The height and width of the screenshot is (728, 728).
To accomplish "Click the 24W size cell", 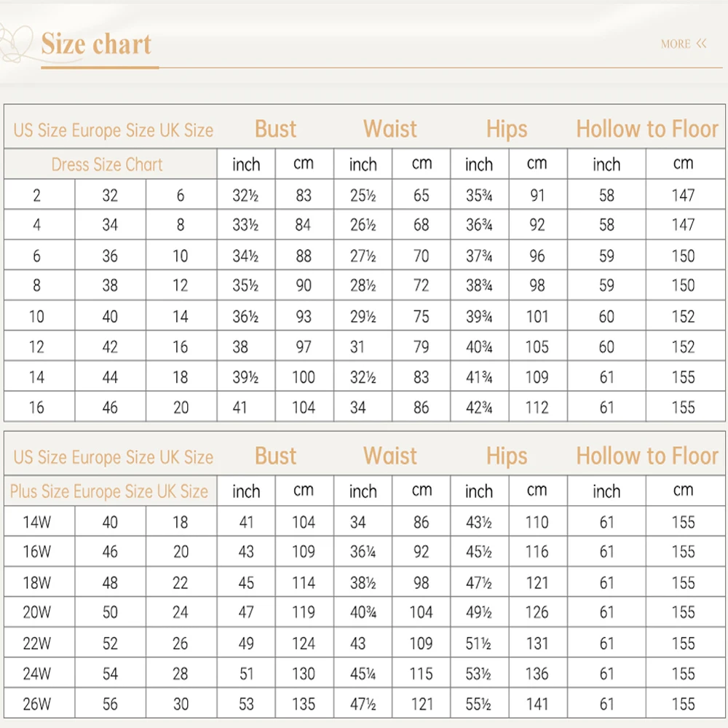I will (x=36, y=674).
